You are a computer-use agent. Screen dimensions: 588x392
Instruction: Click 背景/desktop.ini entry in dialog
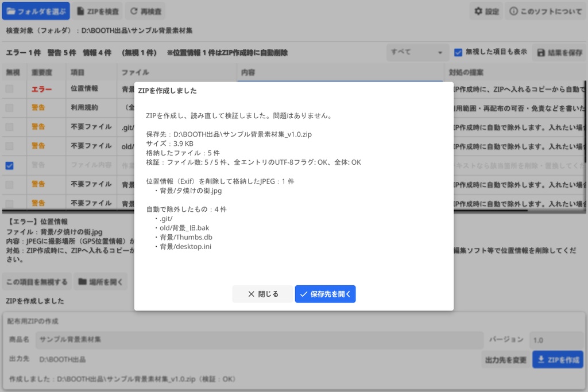185,247
